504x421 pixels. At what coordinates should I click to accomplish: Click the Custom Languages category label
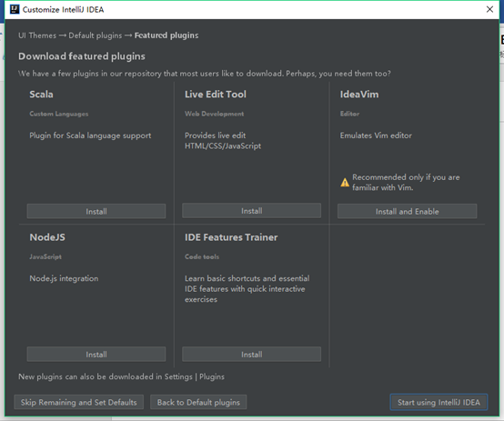pyautogui.click(x=59, y=114)
